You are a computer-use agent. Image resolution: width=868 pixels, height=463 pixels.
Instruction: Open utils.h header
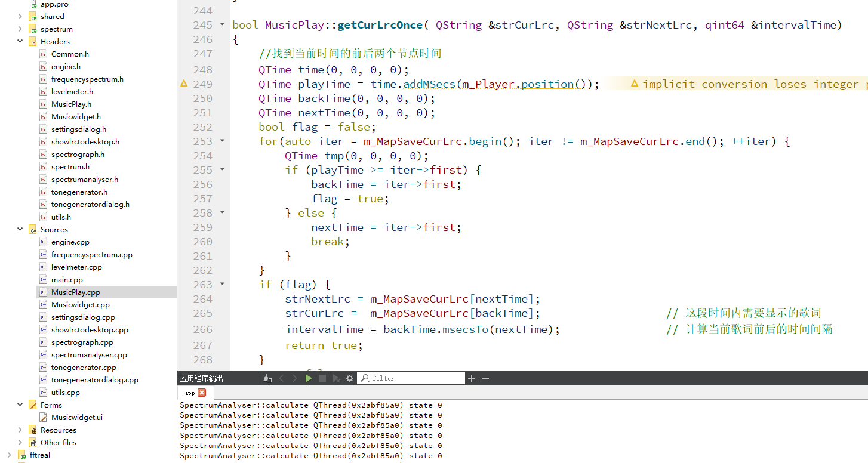(61, 217)
